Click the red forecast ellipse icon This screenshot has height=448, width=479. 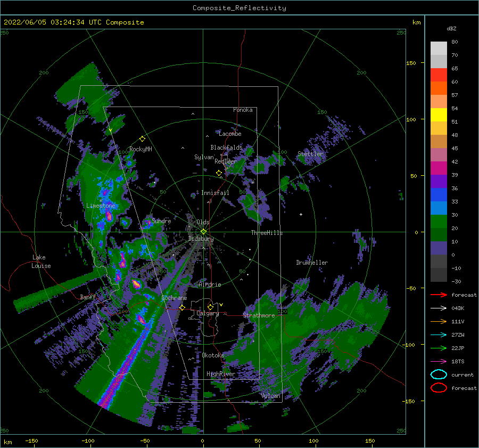coord(439,388)
